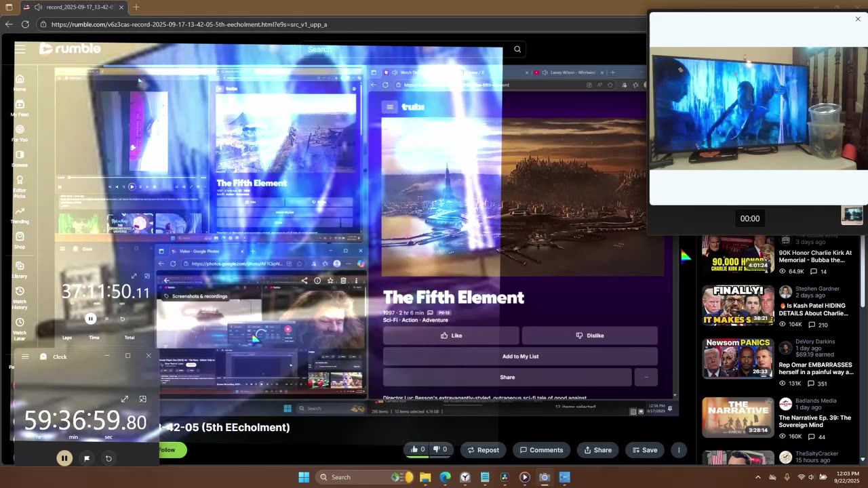Toggle the thumbs-down dislike with 0 count
Viewport: 868px width, 488px height.
tap(440, 449)
